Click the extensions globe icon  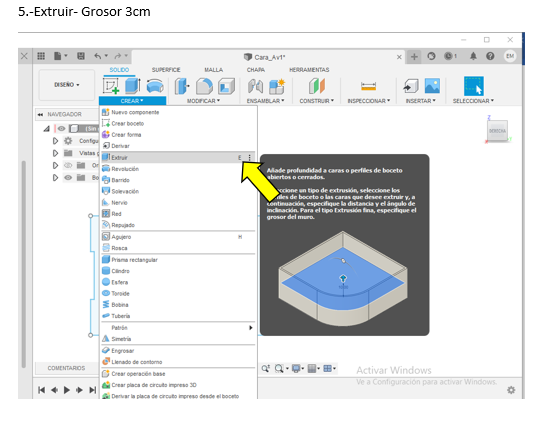click(x=431, y=56)
